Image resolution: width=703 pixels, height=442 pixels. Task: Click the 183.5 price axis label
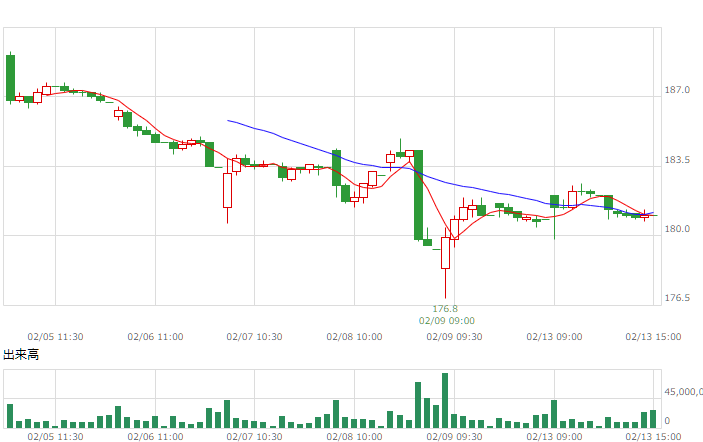(x=677, y=160)
